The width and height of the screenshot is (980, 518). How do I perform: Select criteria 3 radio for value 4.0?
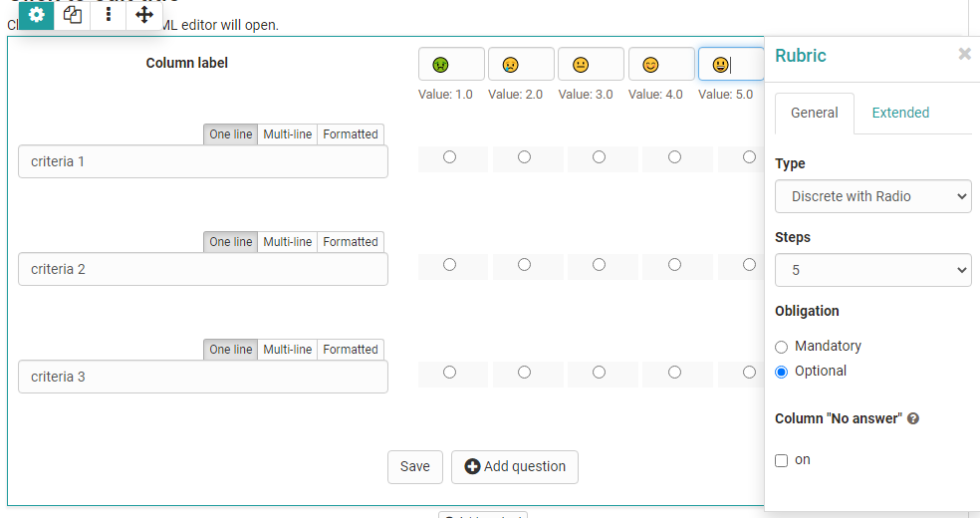click(x=674, y=372)
